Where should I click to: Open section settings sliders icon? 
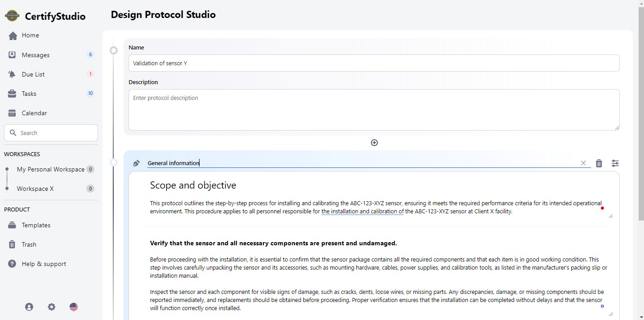click(x=615, y=163)
